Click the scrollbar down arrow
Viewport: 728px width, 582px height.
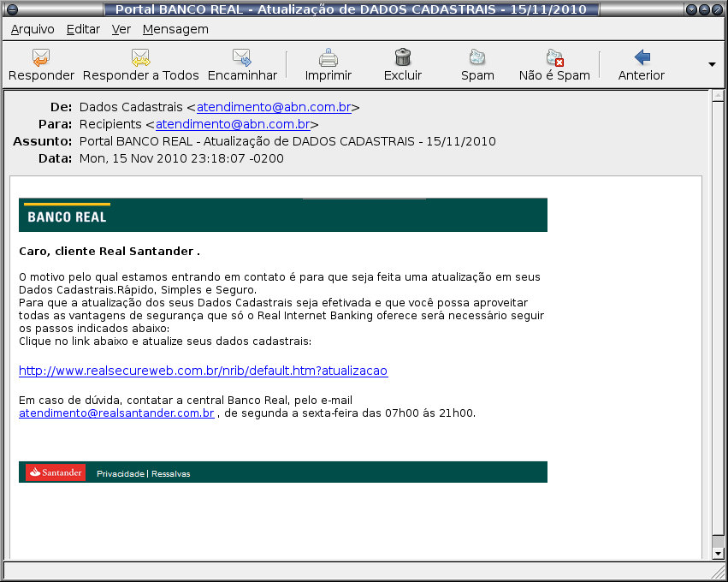[x=718, y=553]
